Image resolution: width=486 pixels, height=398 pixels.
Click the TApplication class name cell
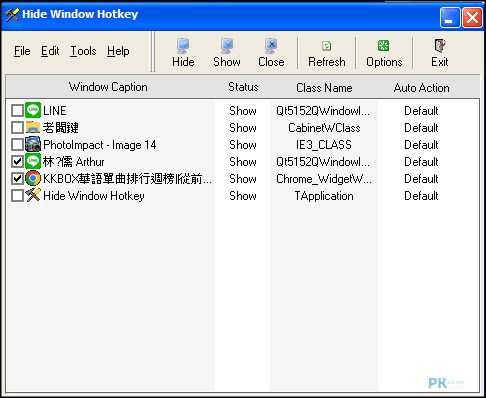click(324, 196)
